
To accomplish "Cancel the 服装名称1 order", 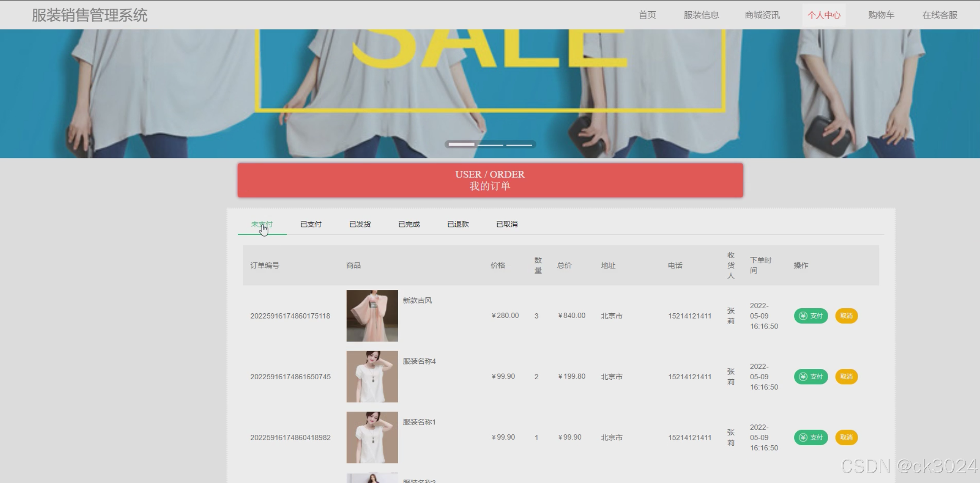I will click(846, 437).
